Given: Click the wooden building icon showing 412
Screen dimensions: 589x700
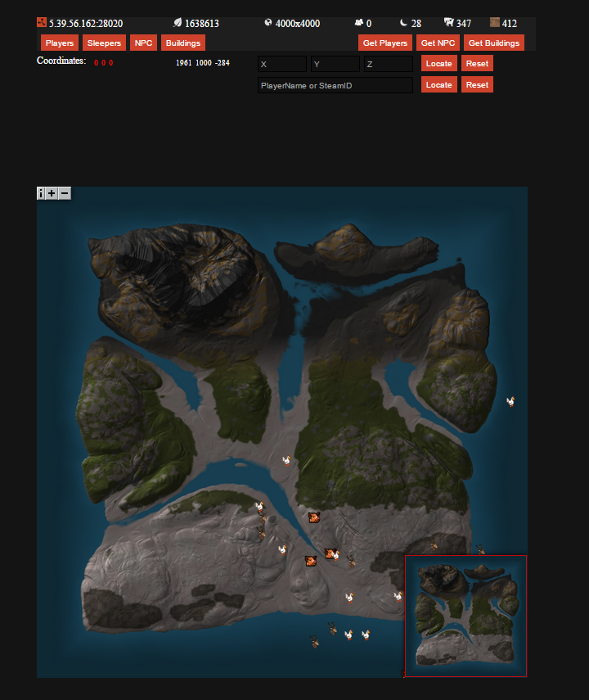Looking at the screenshot, I should [x=494, y=22].
